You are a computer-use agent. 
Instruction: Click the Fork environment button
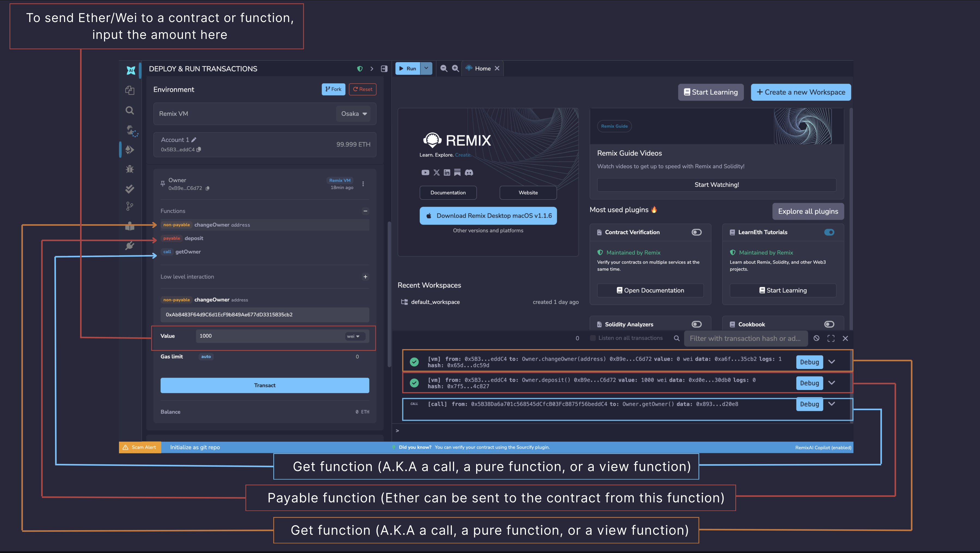(333, 89)
